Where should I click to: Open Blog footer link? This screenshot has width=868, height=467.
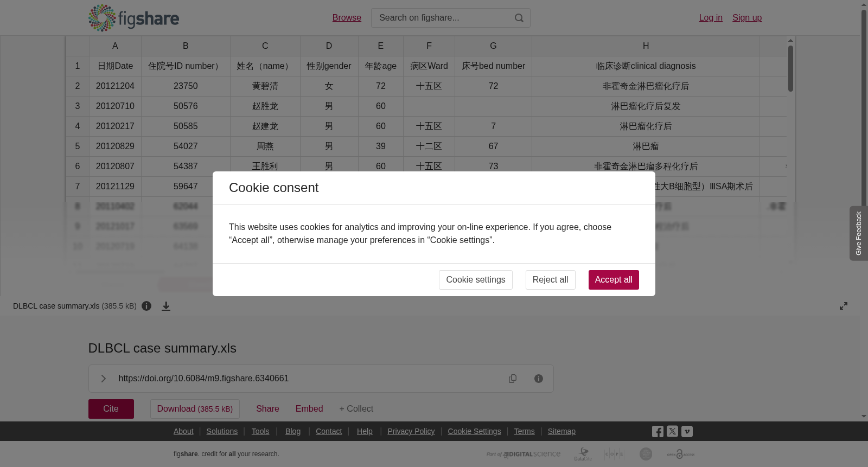[x=293, y=431]
